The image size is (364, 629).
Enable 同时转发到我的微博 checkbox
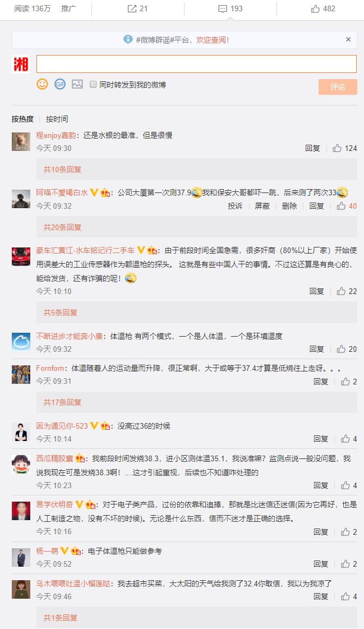(93, 84)
